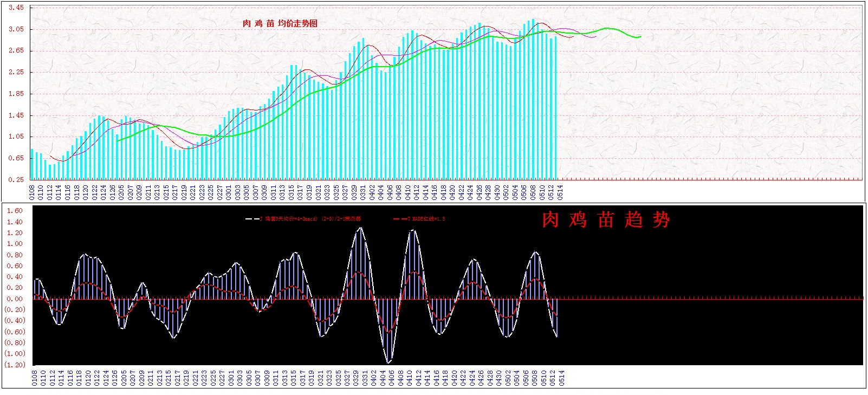Click the deepest oscillator trough near 0406
The height and width of the screenshot is (395, 868).
[388, 362]
